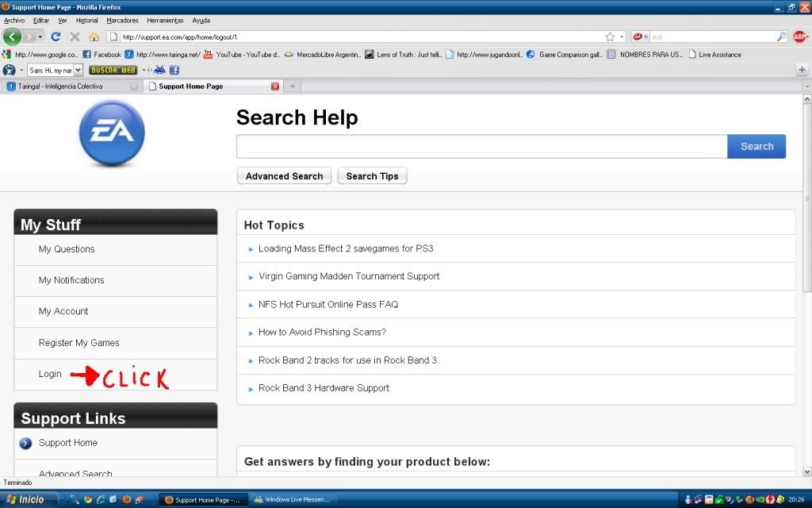Screen dimensions: 812x508
Task: Click the green Back navigation arrow
Action: point(13,37)
